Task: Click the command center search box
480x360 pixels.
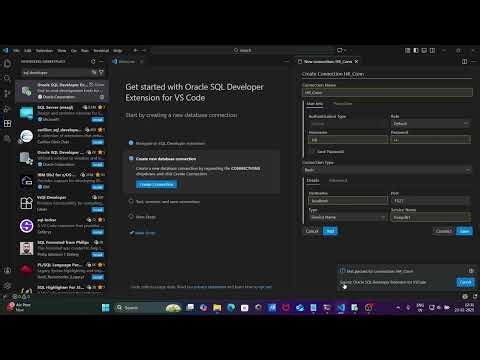Action: (x=242, y=50)
